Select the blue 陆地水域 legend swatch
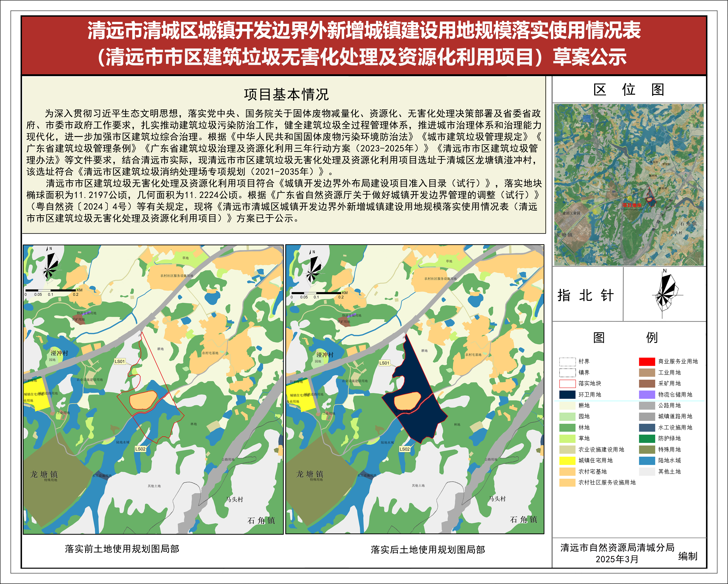 coord(647,460)
